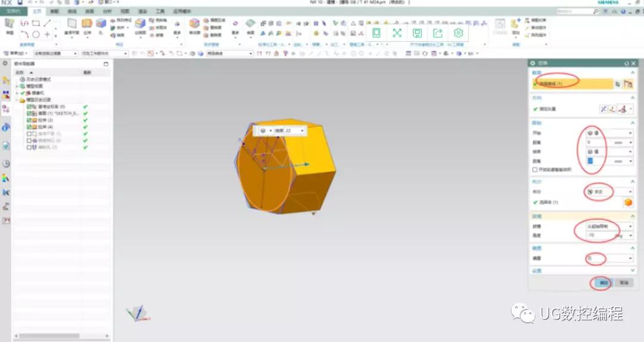Open the Analysis ribbon tab

click(x=107, y=11)
